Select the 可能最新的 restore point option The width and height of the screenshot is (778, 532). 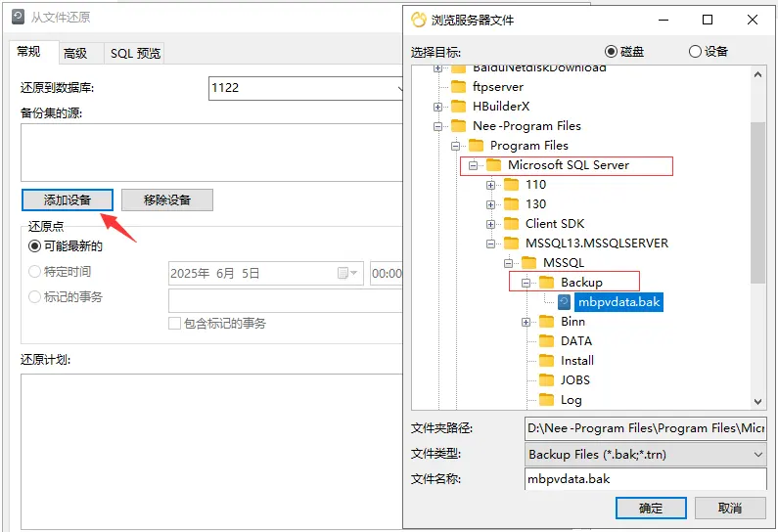click(34, 245)
